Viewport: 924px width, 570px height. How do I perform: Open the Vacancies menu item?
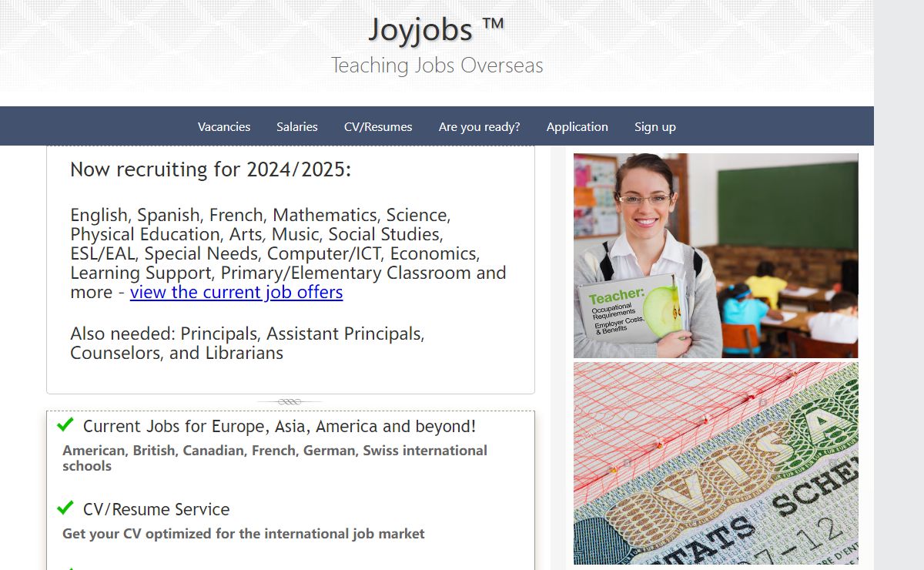(224, 127)
